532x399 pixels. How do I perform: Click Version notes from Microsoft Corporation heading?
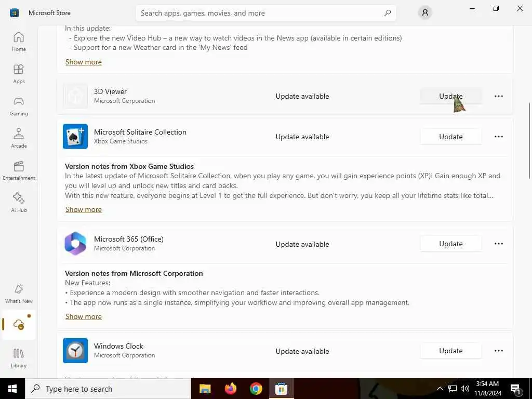click(x=134, y=273)
